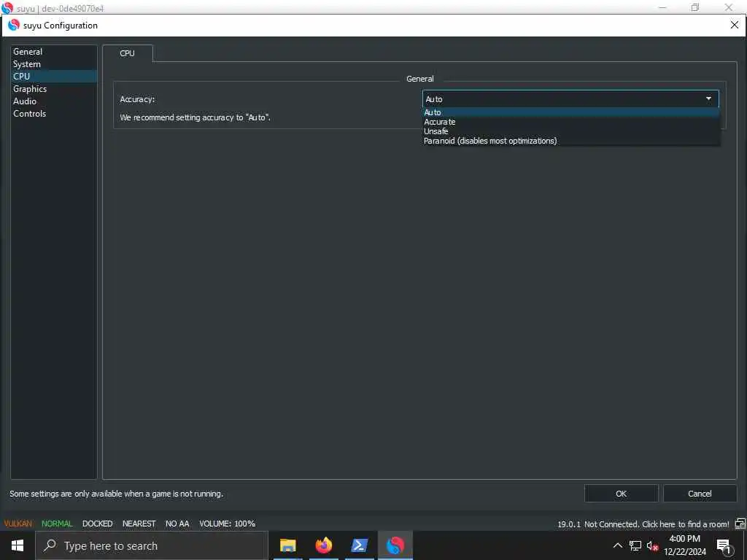
Task: Select CPU category in sidebar
Action: tap(54, 76)
